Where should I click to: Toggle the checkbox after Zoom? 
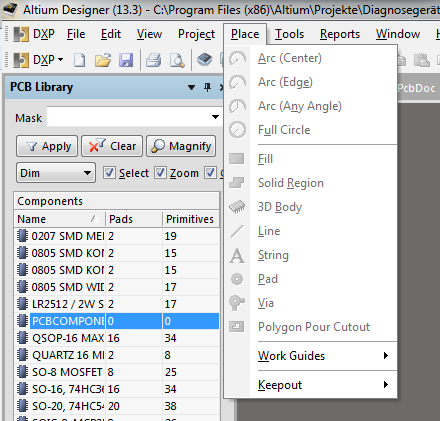210,173
